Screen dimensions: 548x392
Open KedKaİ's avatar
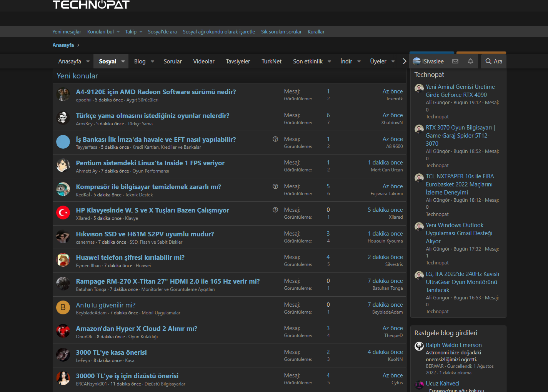(x=63, y=189)
